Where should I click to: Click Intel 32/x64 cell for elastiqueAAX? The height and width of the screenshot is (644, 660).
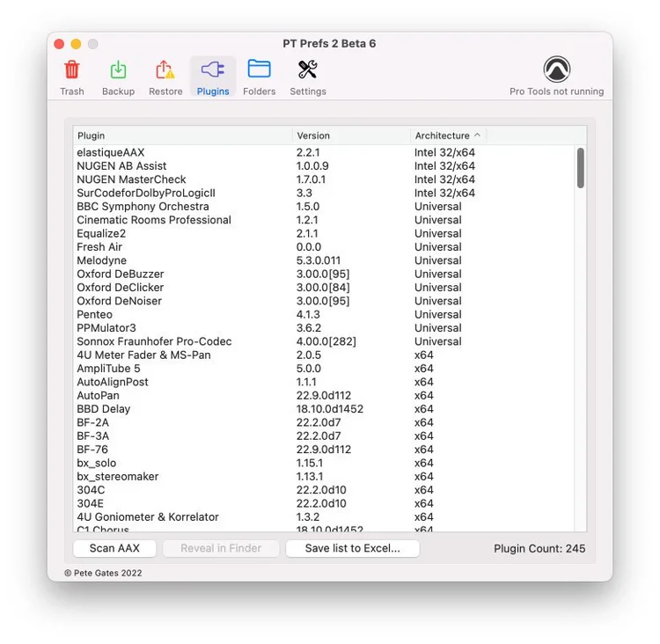click(444, 152)
